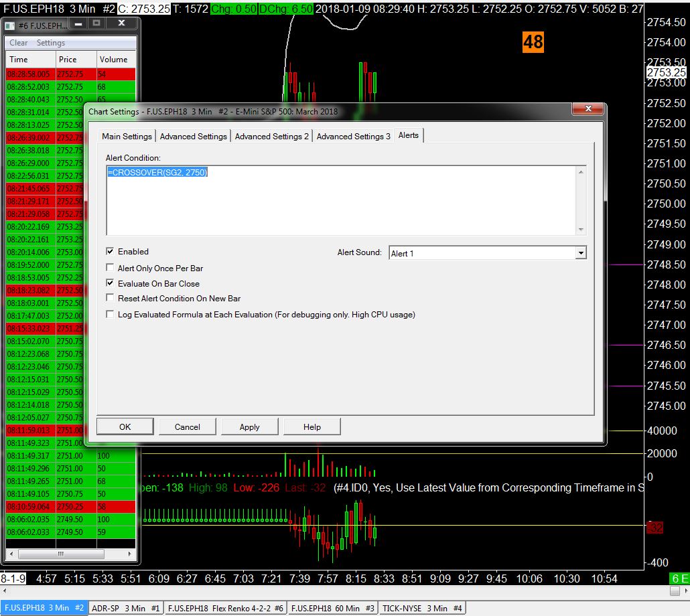Click the Volume column header
Viewport: 690px width, 616px height.
pyautogui.click(x=116, y=60)
